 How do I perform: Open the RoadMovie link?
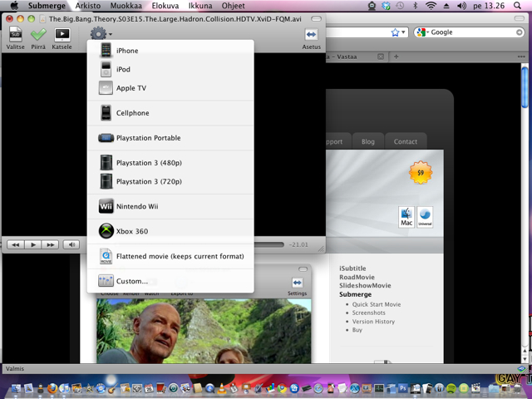357,277
